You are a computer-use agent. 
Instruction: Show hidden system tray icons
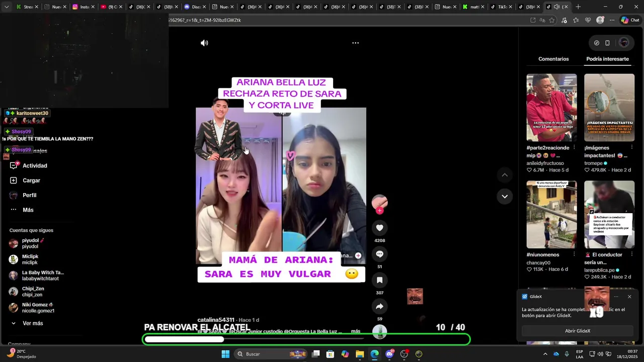point(545,354)
